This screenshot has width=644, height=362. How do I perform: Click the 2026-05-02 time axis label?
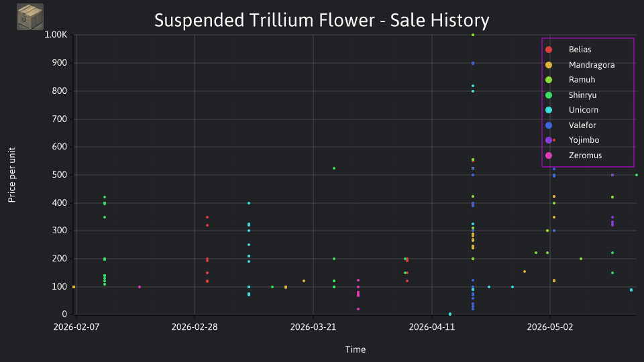550,327
